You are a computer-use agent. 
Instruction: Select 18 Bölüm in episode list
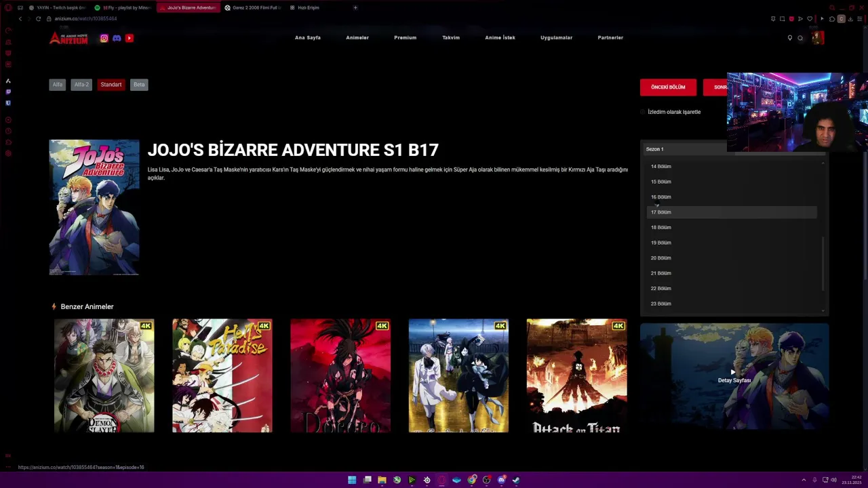732,228
